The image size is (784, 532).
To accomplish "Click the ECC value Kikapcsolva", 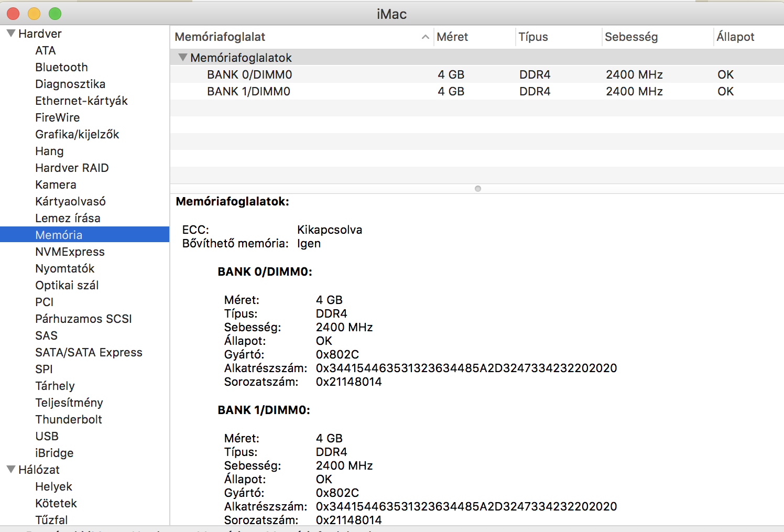I will [x=330, y=230].
